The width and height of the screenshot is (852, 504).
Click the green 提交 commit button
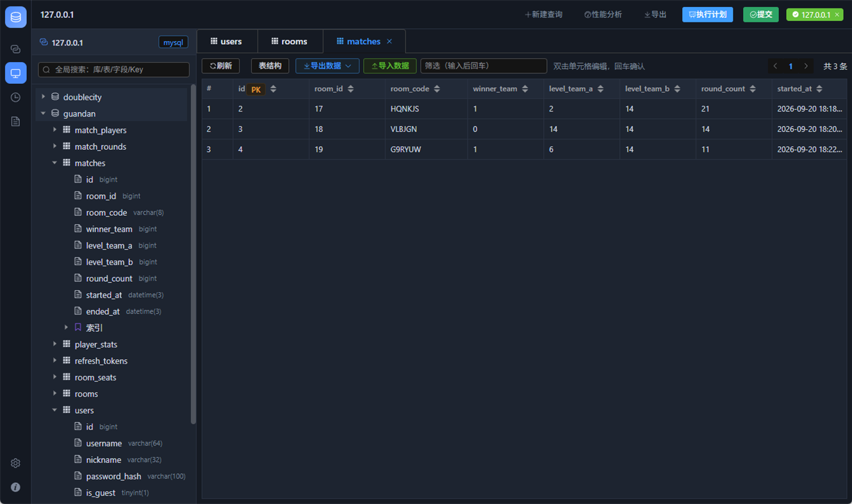[x=761, y=15]
